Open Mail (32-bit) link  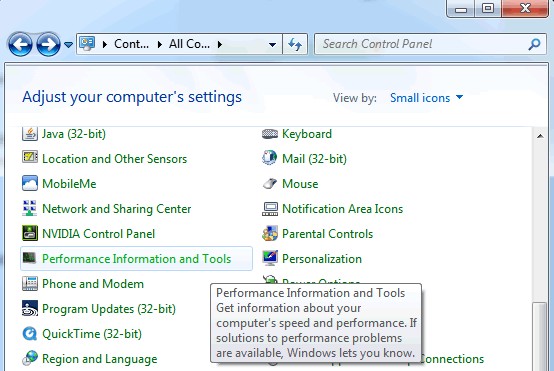314,159
